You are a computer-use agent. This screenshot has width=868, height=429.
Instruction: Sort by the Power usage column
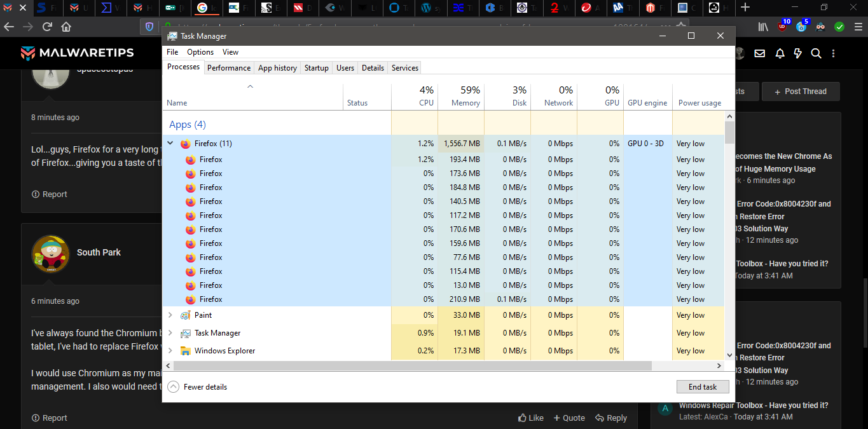(x=698, y=97)
